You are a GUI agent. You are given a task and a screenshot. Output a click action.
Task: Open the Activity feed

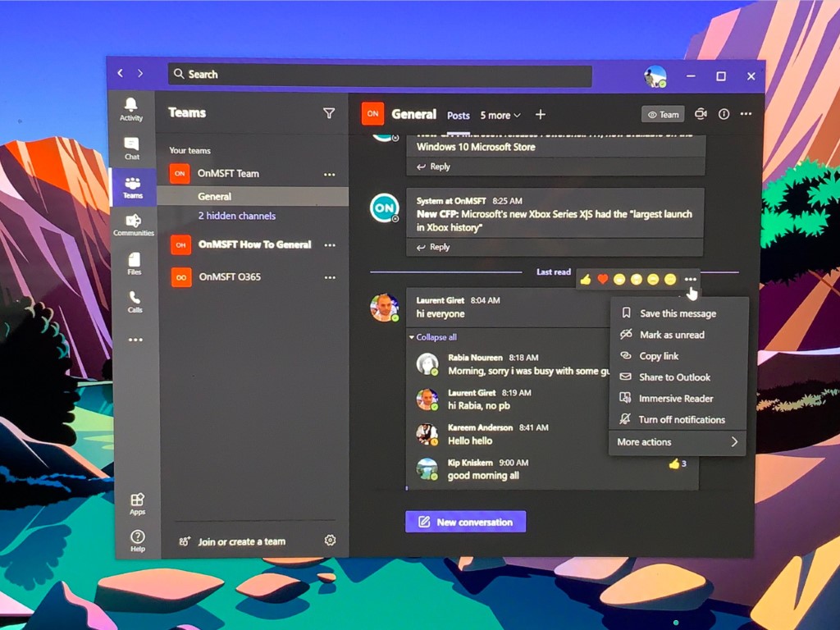(131, 108)
